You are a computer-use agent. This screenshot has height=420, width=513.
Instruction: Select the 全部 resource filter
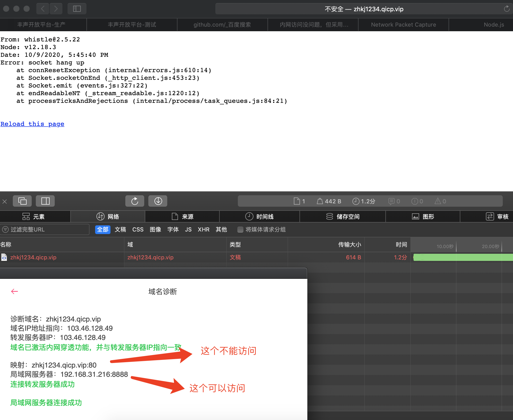coord(103,229)
